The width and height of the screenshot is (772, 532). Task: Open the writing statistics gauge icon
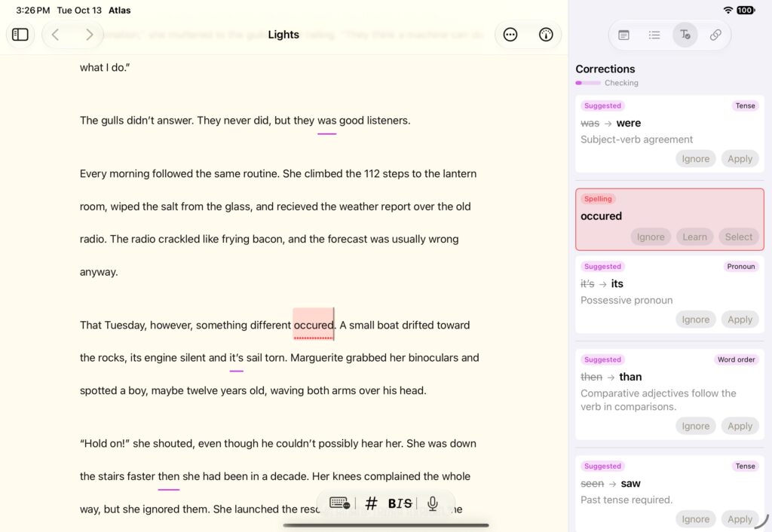point(546,35)
